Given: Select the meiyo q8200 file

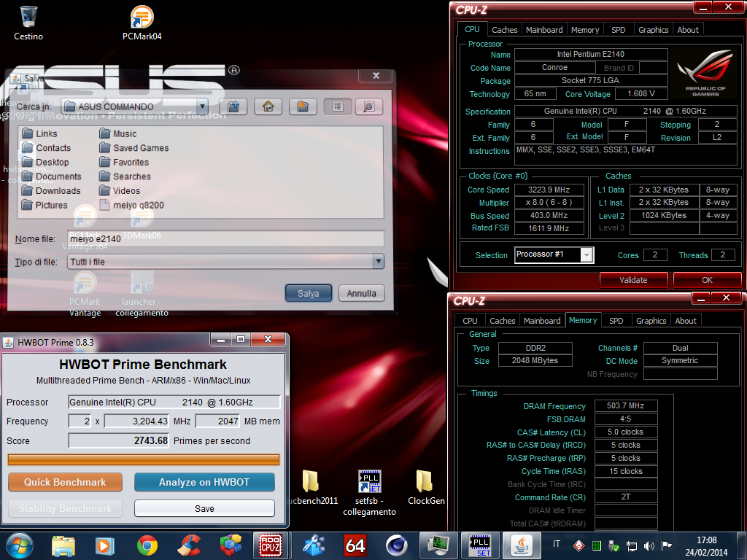Looking at the screenshot, I should click(x=132, y=205).
